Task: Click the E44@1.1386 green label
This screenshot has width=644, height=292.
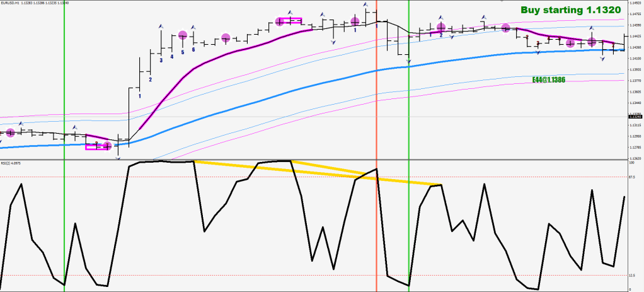Action: [548, 81]
